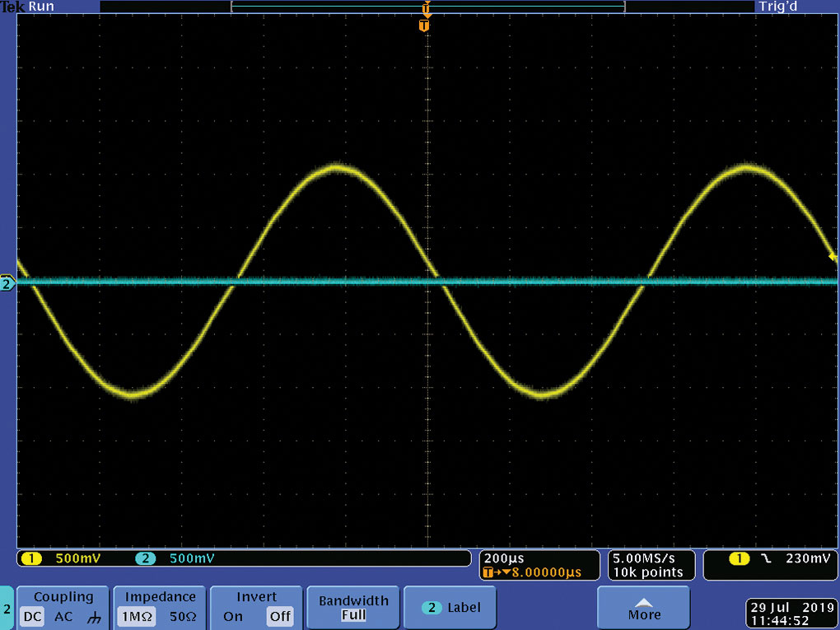Select 50Ω impedance
The width and height of the screenshot is (840, 630).
183,617
